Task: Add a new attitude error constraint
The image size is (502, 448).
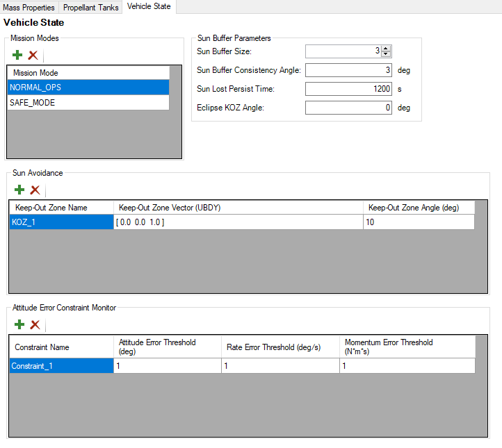Action: coord(19,324)
